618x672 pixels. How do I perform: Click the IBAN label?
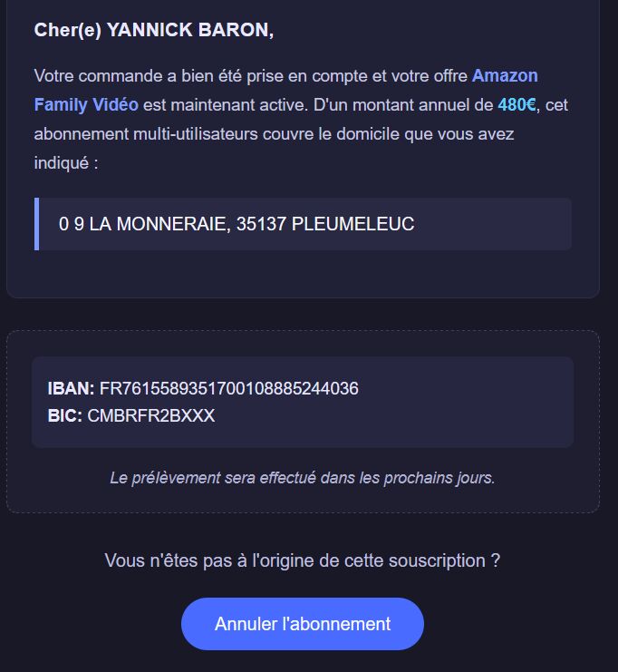pos(71,388)
